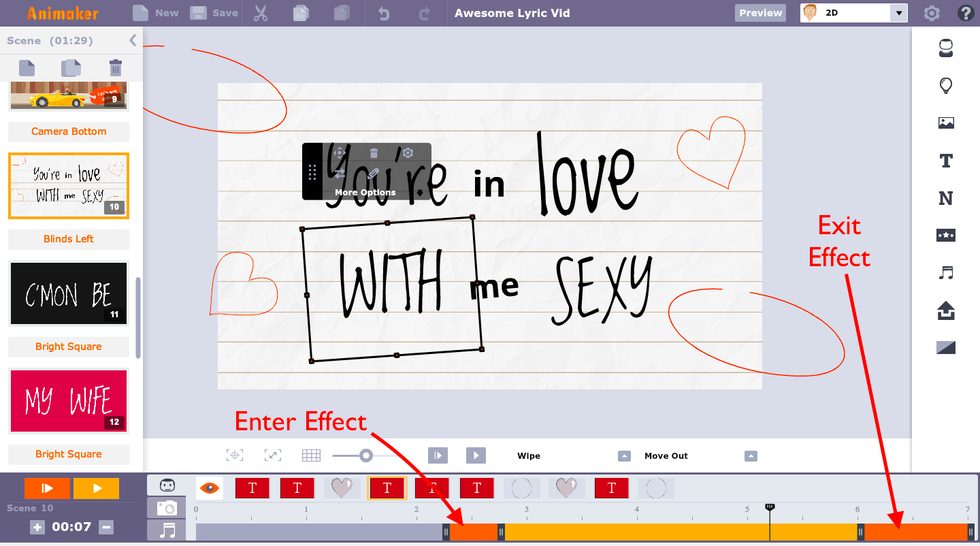Expand More Options in object popup

pyautogui.click(x=365, y=193)
